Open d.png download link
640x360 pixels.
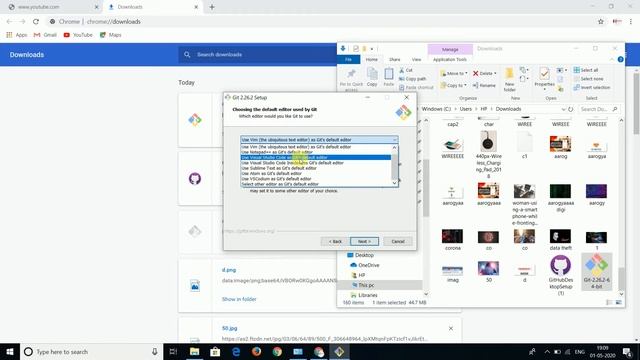click(229, 270)
